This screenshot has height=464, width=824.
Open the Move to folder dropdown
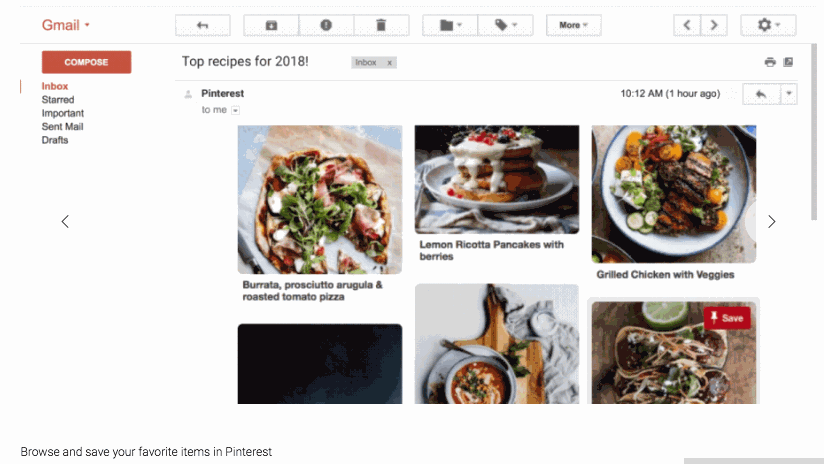click(x=450, y=25)
